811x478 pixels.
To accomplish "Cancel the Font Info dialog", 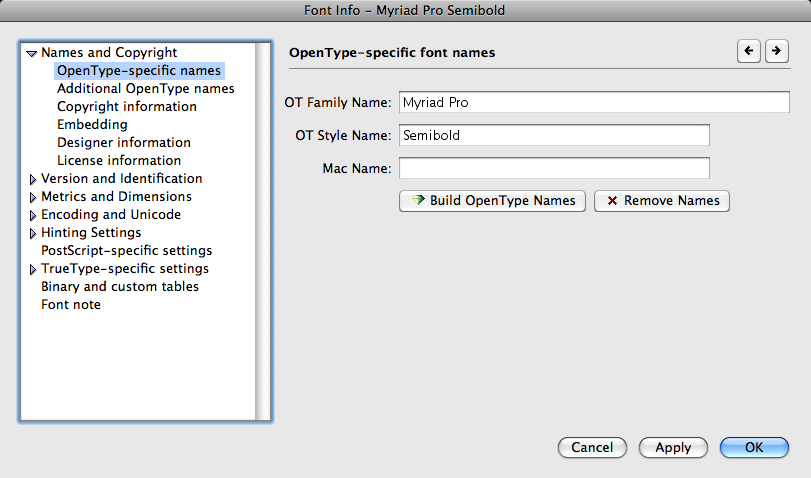I will tap(592, 447).
